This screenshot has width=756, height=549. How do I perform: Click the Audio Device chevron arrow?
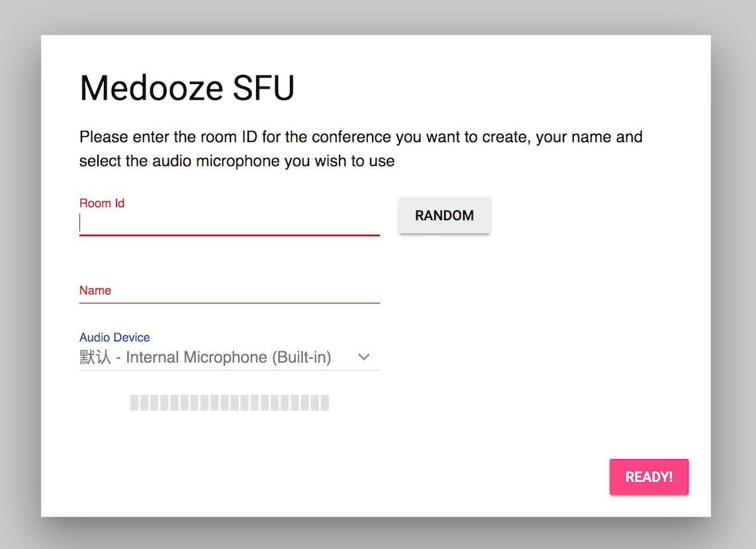(x=363, y=357)
